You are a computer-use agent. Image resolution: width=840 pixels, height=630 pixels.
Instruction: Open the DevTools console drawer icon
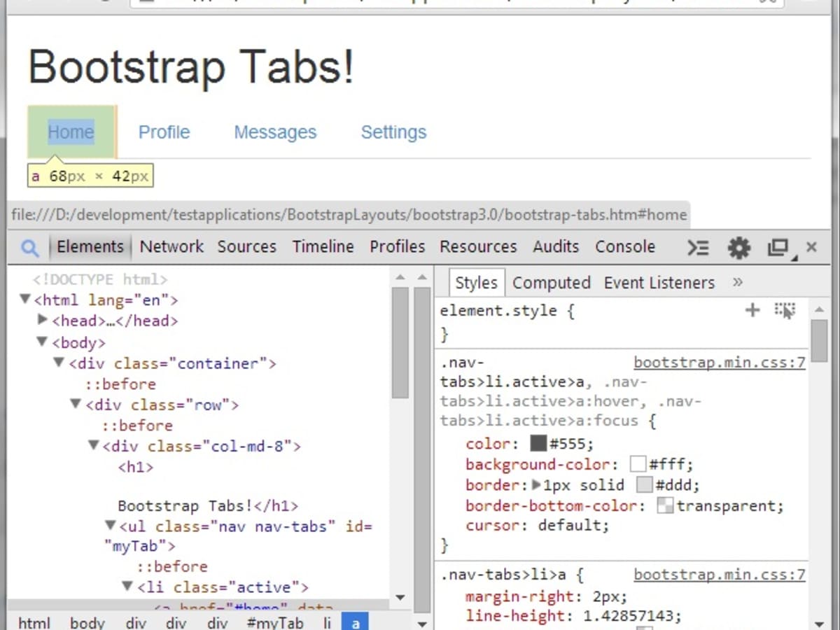point(698,247)
